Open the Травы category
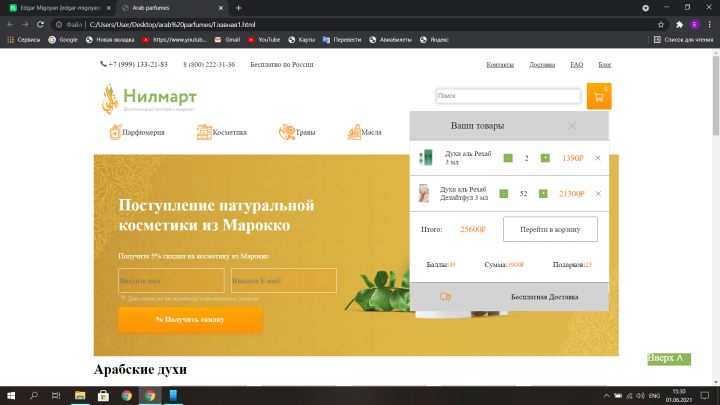Image resolution: width=720 pixels, height=405 pixels. (x=297, y=132)
